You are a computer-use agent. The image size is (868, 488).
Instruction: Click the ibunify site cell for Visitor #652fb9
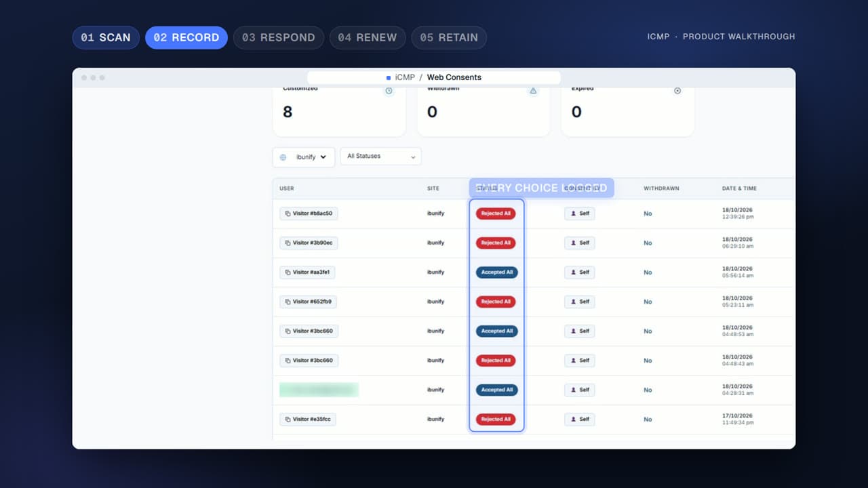pos(435,302)
